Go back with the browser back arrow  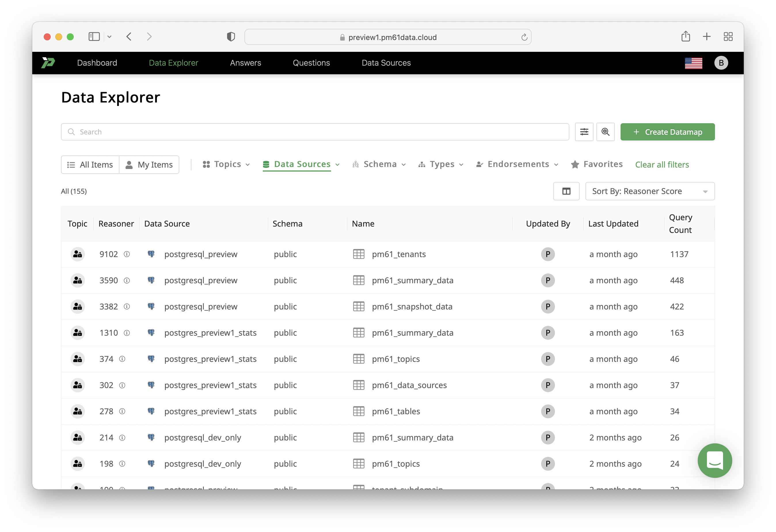click(x=129, y=36)
